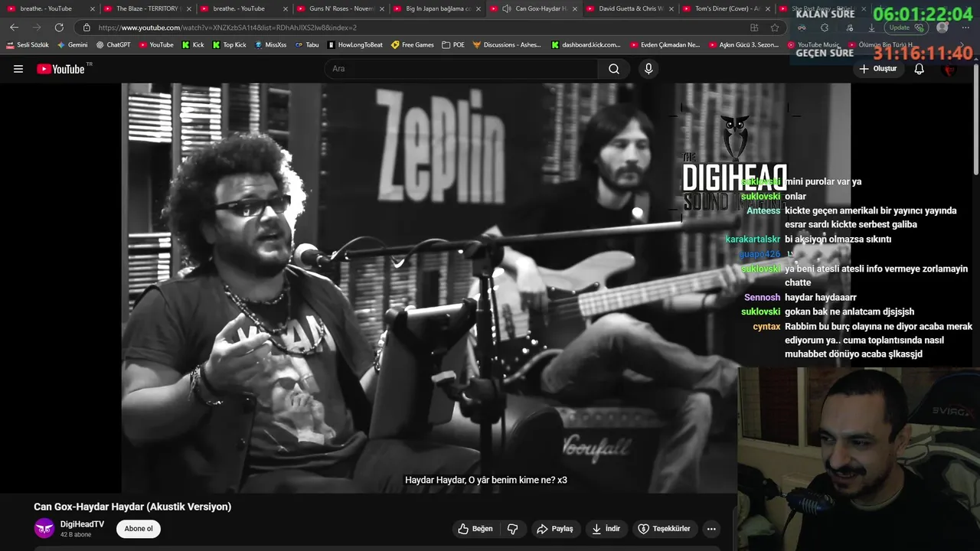Start voice search with the microphone icon
The image size is (980, 551).
[648, 69]
